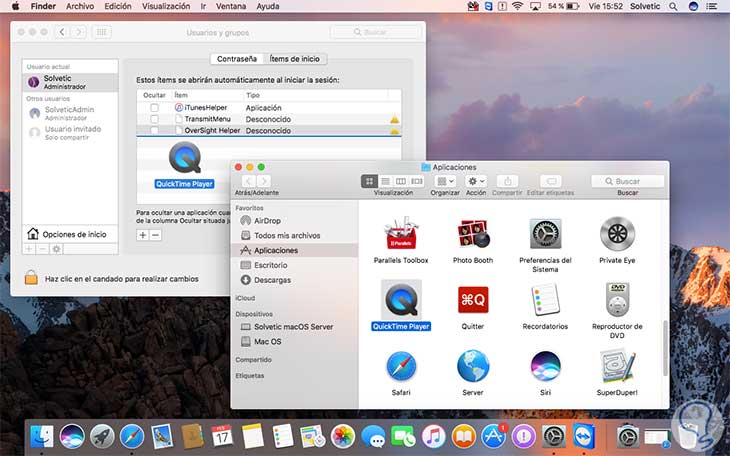Click the Editar etiquetas button
Viewport: 730px width, 456px height.
pos(551,181)
